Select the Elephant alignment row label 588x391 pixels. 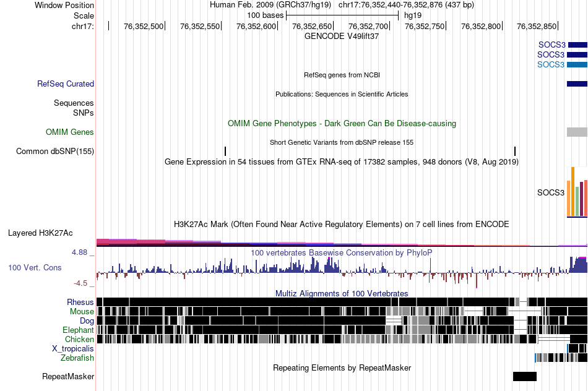(78, 330)
